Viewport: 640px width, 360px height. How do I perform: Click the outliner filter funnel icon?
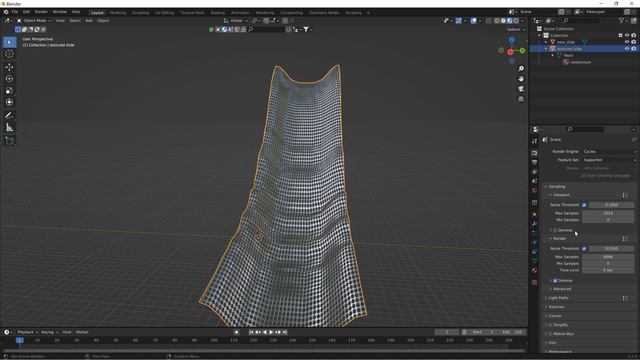(621, 20)
